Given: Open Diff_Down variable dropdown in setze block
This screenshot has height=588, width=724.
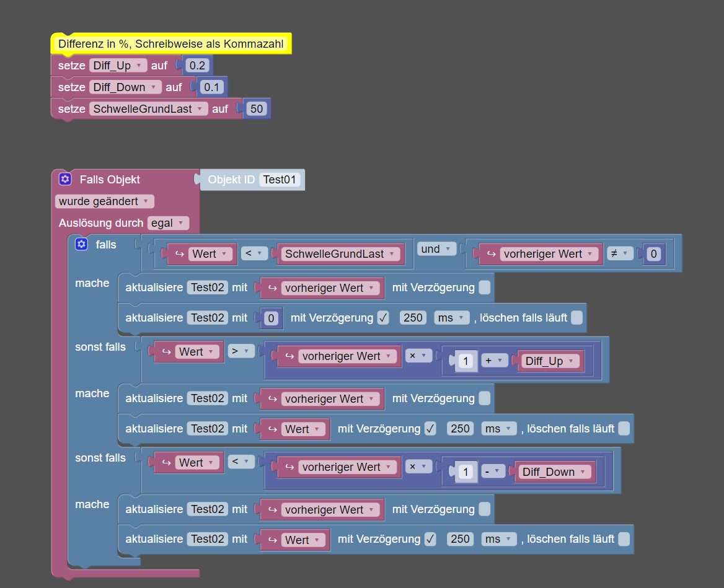Looking at the screenshot, I should tap(126, 87).
